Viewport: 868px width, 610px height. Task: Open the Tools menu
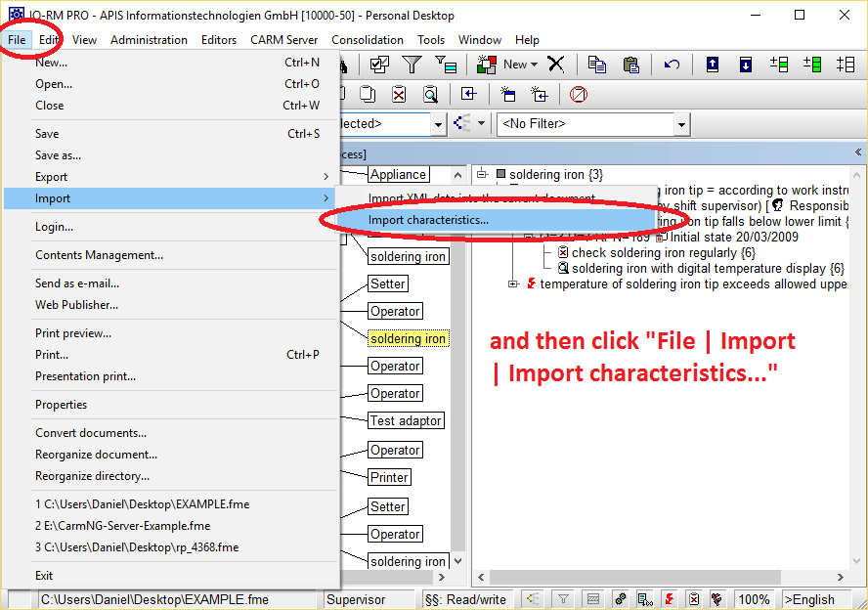click(x=431, y=40)
